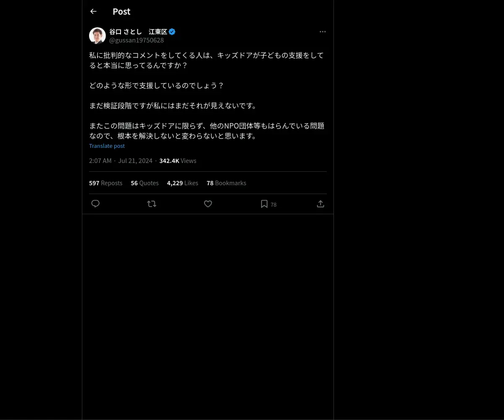Click the display name 谷口 さとし 江東区
The height and width of the screenshot is (420, 504).
click(138, 31)
